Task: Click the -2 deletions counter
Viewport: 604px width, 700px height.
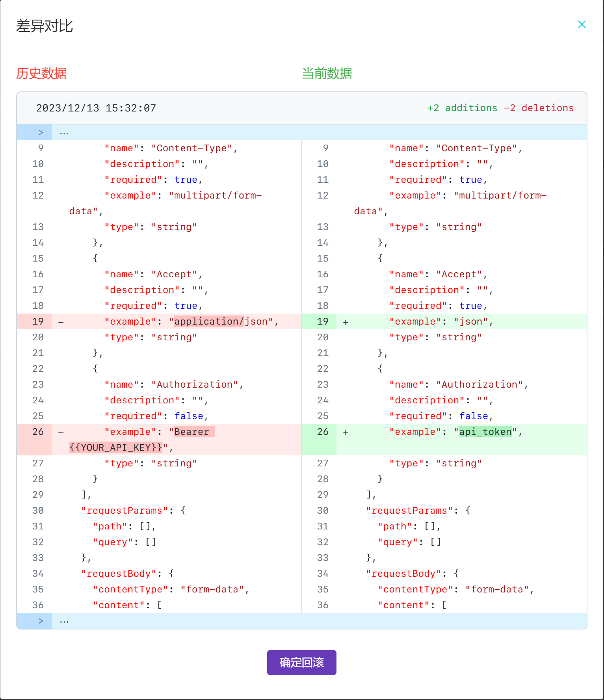Action: (539, 108)
